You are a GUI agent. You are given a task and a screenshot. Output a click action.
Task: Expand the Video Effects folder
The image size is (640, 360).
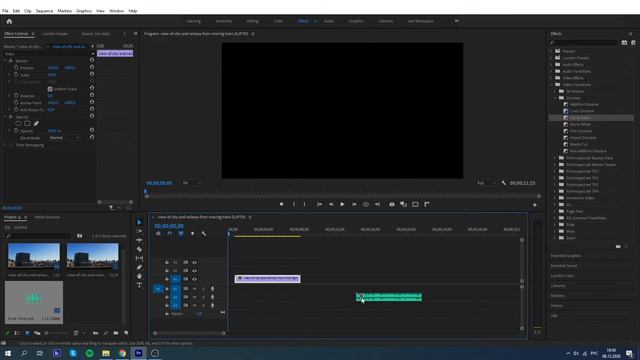pyautogui.click(x=552, y=78)
